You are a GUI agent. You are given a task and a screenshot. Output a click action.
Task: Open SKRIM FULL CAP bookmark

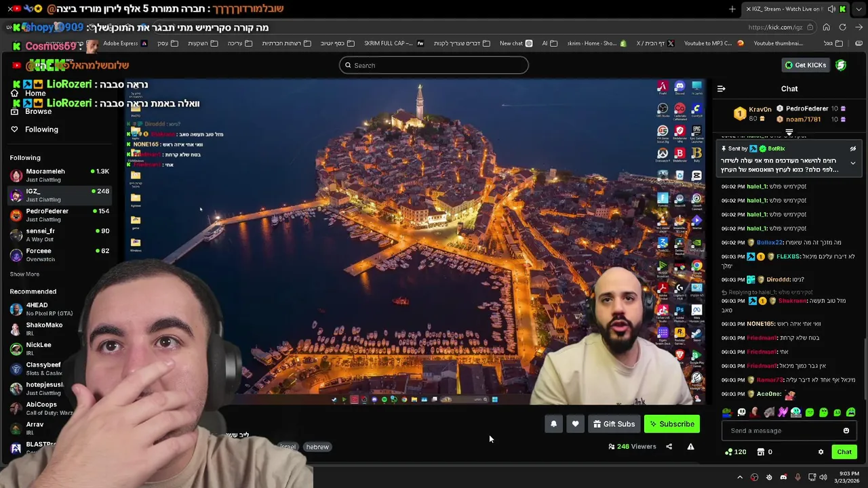tap(394, 43)
